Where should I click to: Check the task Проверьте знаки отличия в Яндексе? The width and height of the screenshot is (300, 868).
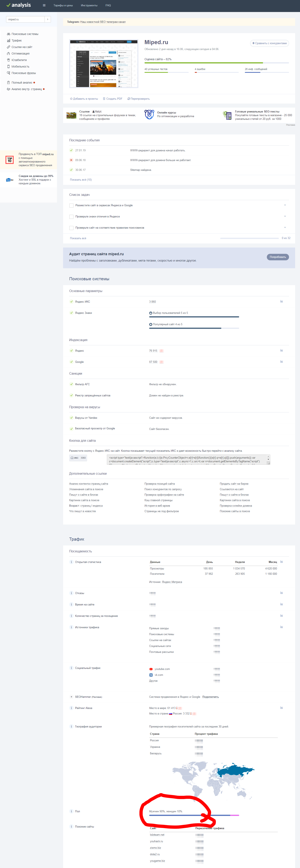pos(71,217)
